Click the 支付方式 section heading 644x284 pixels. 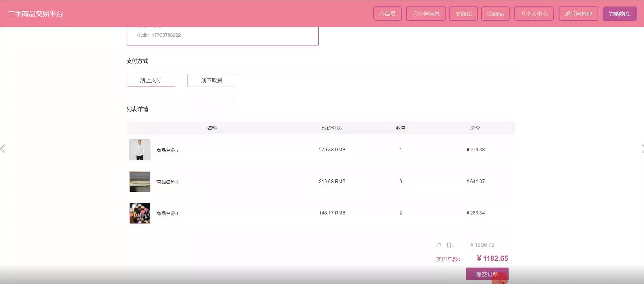(x=137, y=61)
